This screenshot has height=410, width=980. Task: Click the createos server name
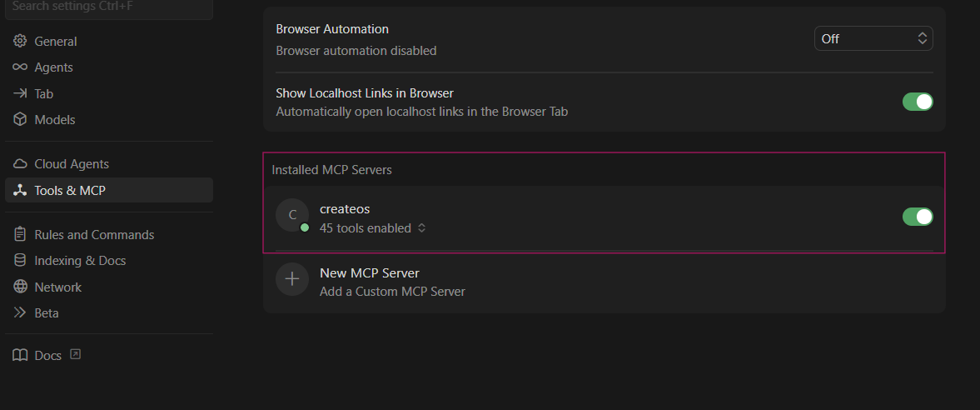point(345,209)
